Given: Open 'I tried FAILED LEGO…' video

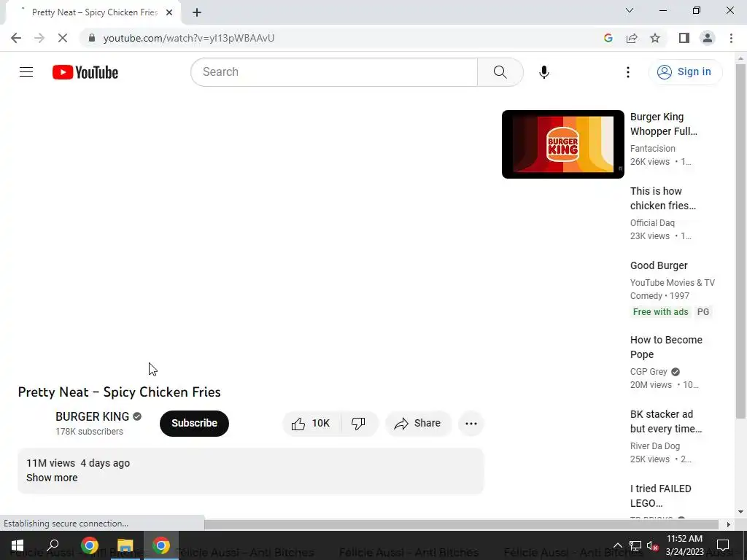Looking at the screenshot, I should click(x=660, y=496).
